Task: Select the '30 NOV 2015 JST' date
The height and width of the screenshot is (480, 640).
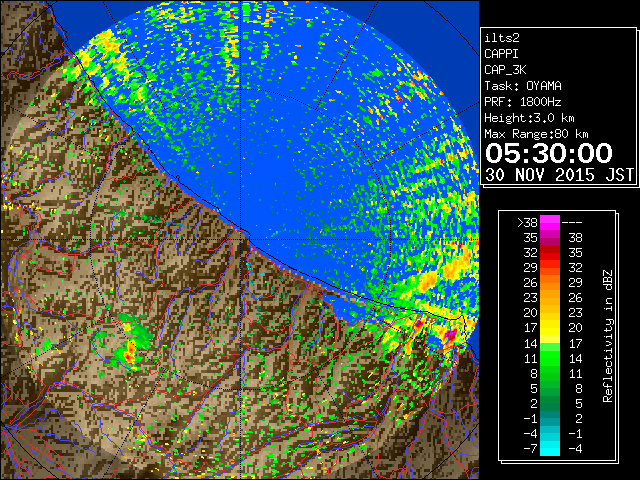Action: point(560,175)
